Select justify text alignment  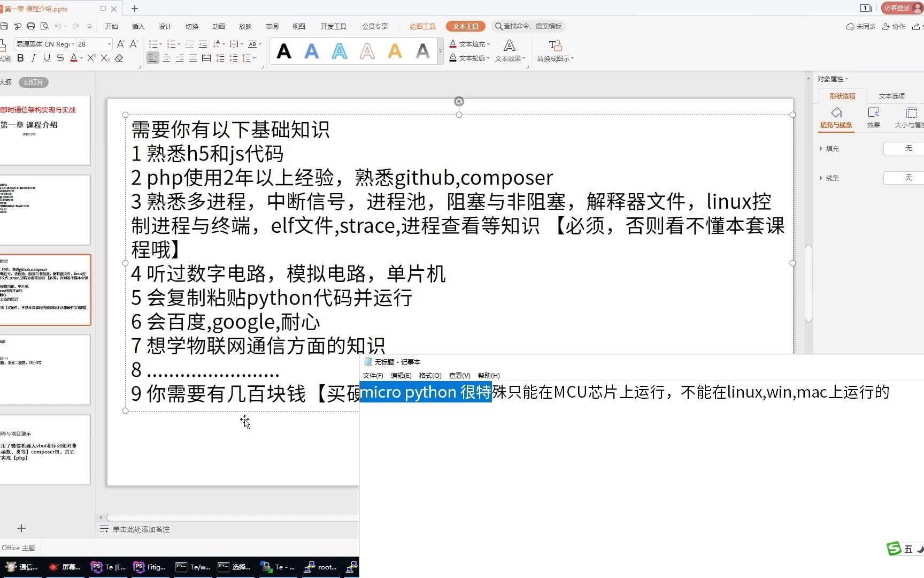[193, 58]
